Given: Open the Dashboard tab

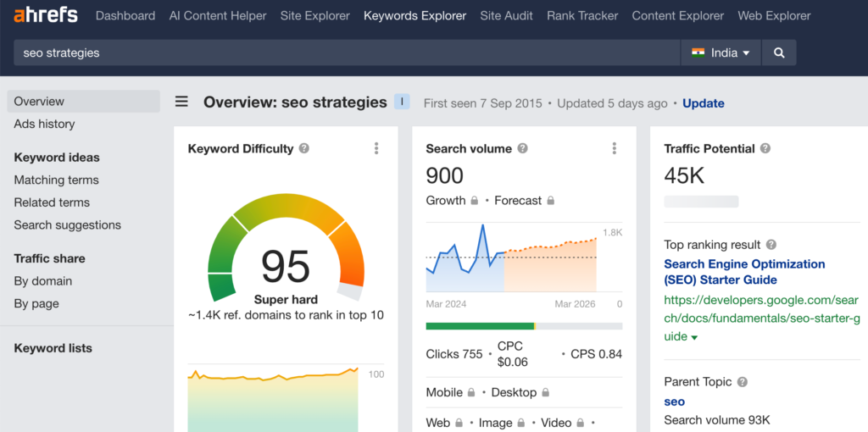Looking at the screenshot, I should point(125,15).
